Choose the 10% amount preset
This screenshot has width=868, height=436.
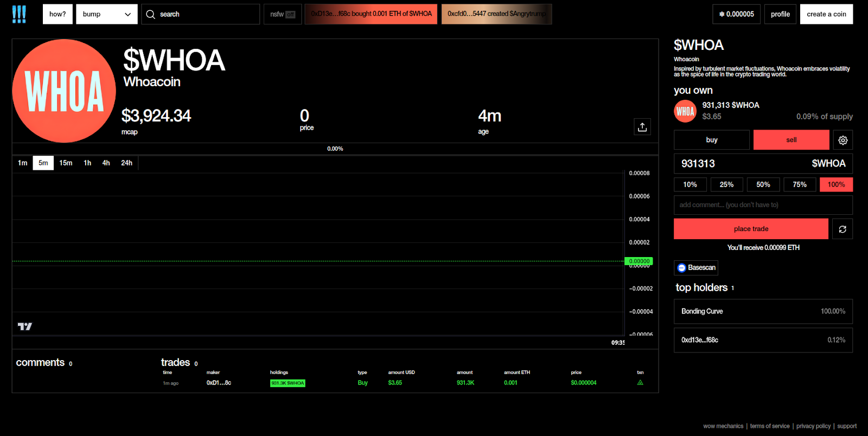point(690,184)
